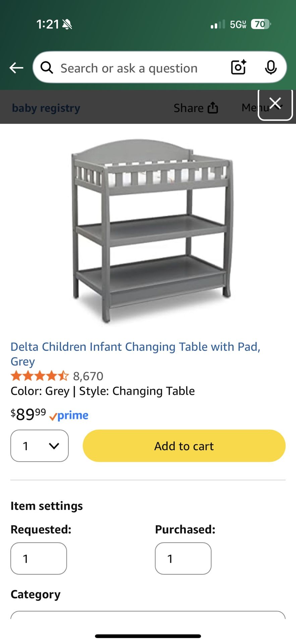Activate the microphone voice search icon
The image size is (296, 644).
click(x=272, y=67)
